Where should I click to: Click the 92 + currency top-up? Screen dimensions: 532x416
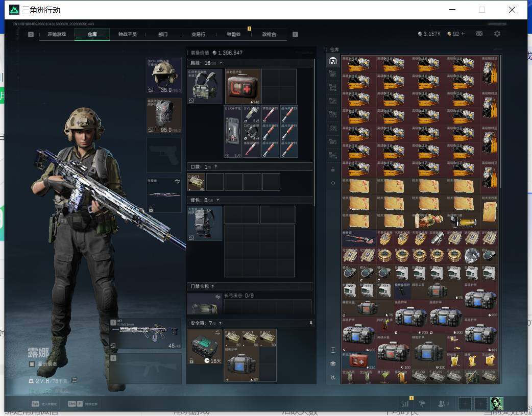456,34
